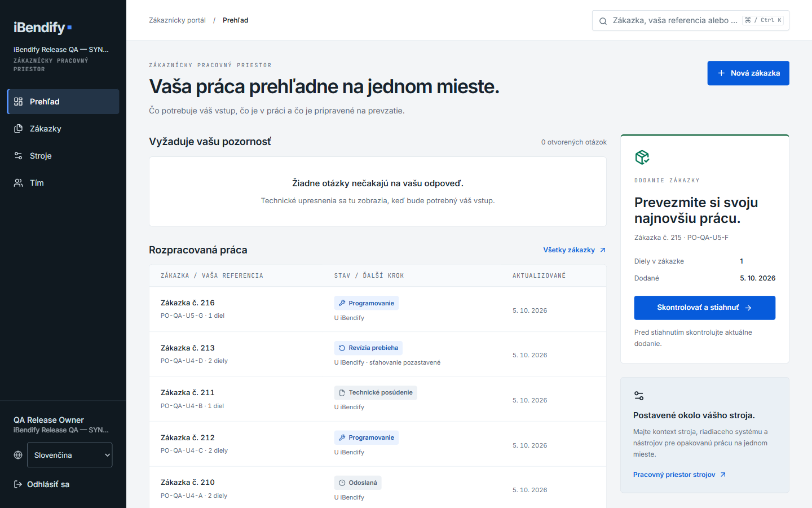Open order Zákazka č. 216
The image size is (812, 508).
coord(188,303)
